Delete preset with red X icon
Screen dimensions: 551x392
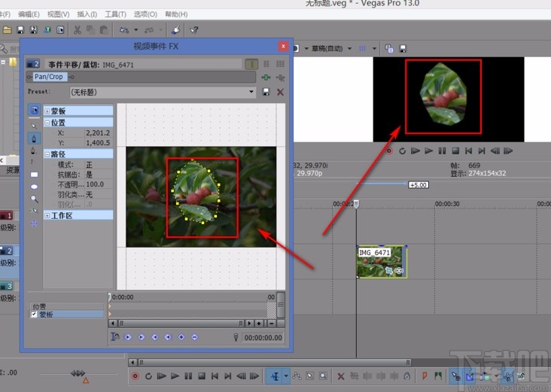281,92
